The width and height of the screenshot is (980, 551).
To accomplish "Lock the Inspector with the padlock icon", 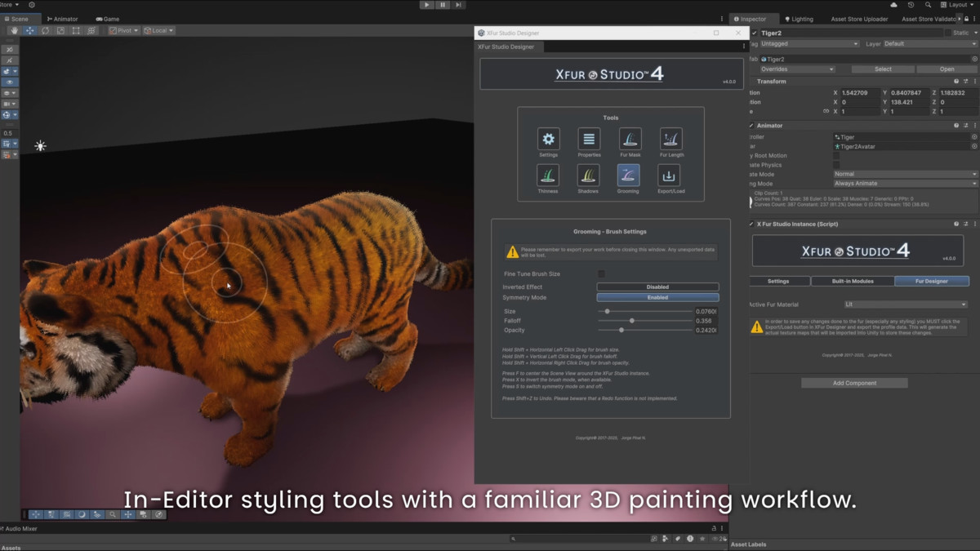I will click(964, 19).
